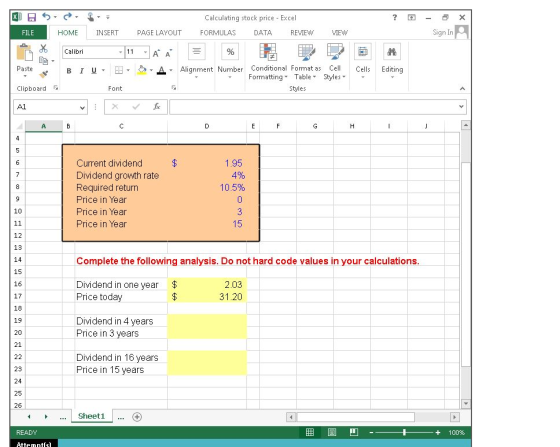Open the Name Box dropdown arrow
Viewport: 560px width, 447px height.
pyautogui.click(x=82, y=107)
